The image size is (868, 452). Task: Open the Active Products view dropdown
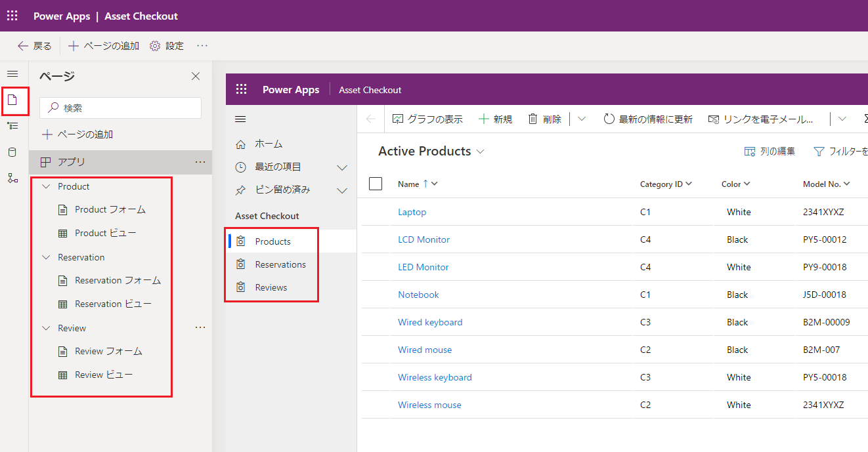click(480, 152)
